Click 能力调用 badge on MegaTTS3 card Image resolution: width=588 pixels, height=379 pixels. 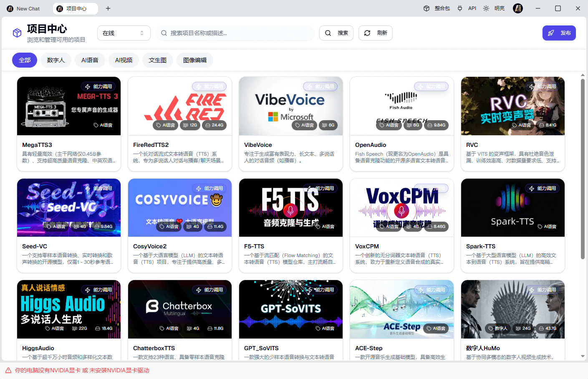pos(98,86)
